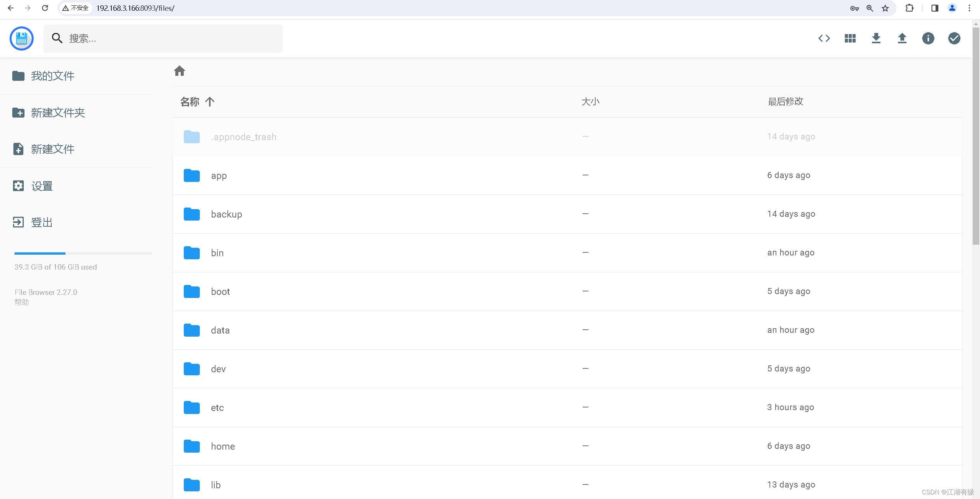
Task: Click '.appnode_trash' folder name
Action: (244, 137)
